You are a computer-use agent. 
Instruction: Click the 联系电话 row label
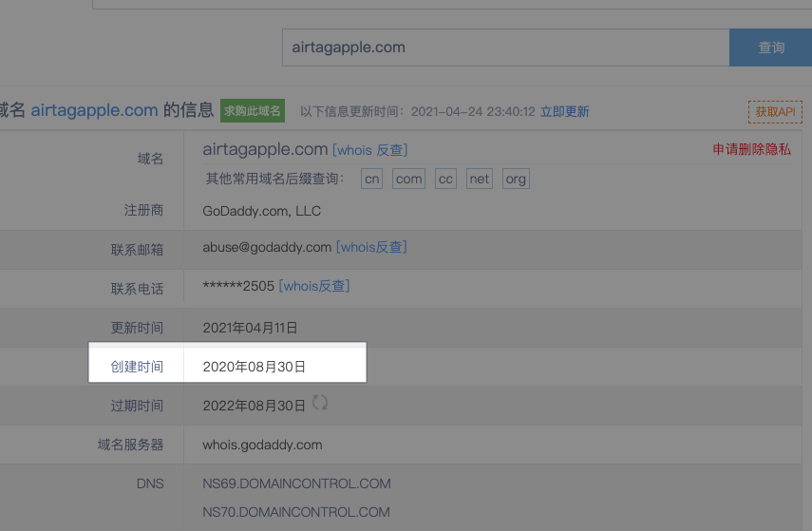coord(137,289)
